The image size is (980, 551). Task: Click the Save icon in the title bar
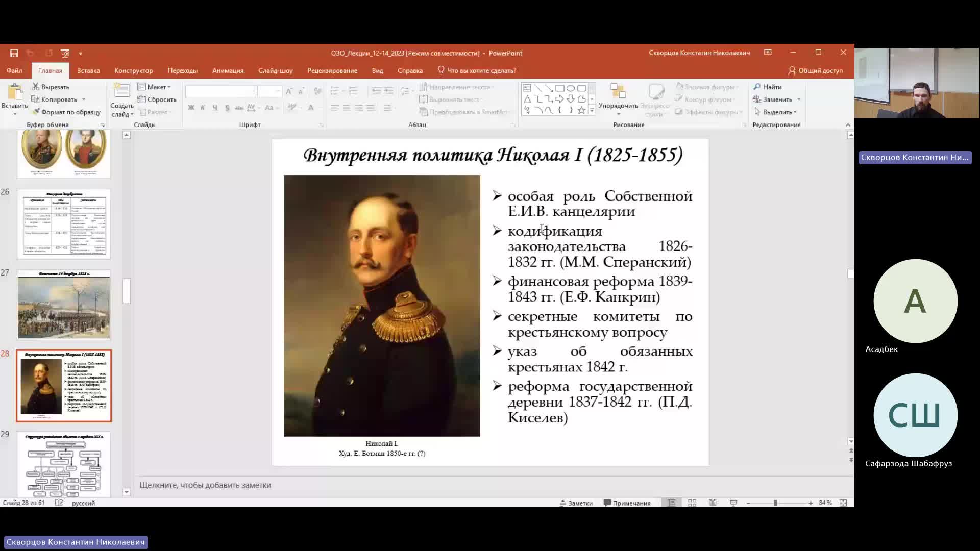coord(14,53)
